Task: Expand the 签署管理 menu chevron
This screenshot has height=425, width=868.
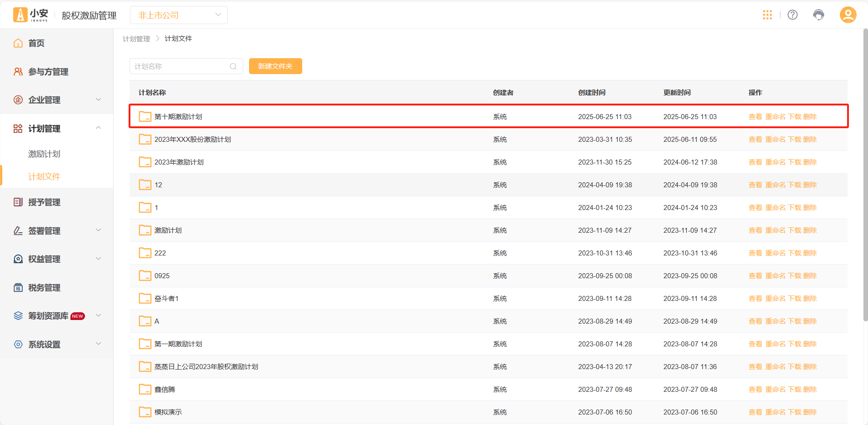Action: [x=99, y=230]
